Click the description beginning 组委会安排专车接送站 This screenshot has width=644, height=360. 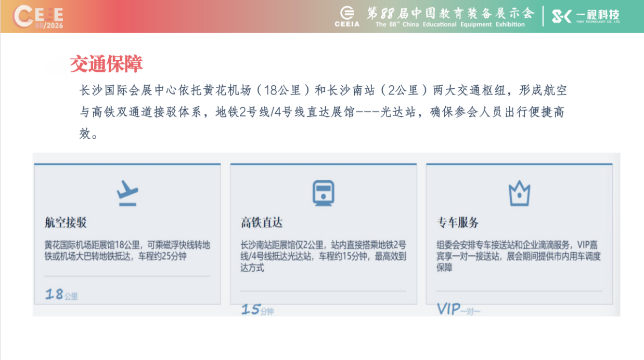(519, 256)
